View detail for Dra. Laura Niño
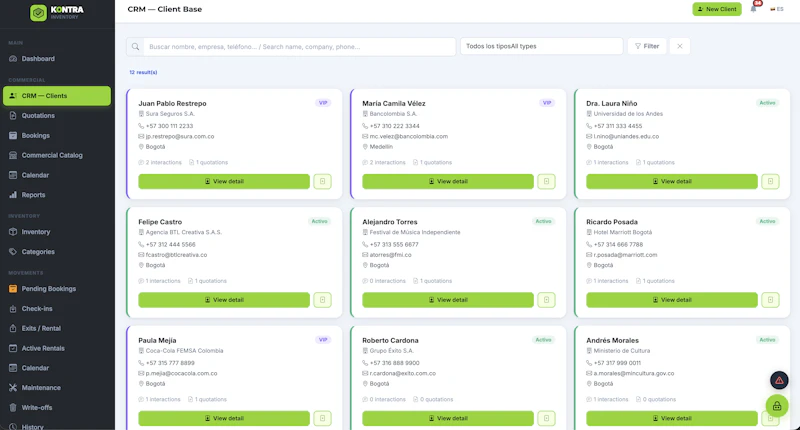800x430 pixels. point(672,182)
